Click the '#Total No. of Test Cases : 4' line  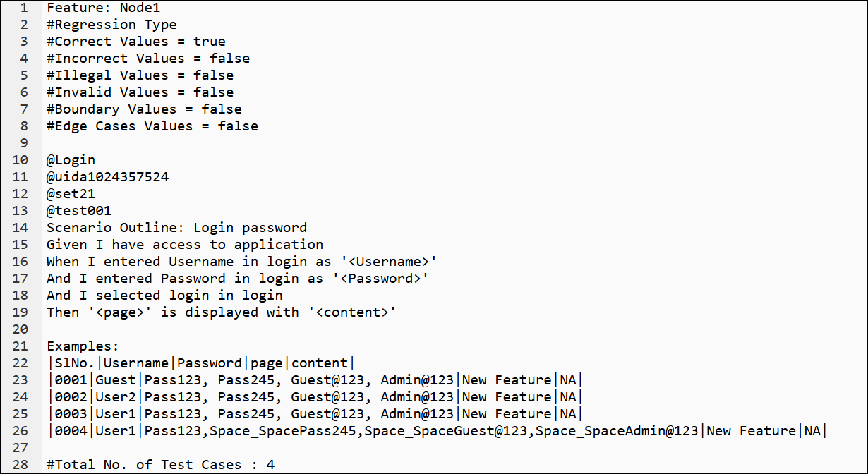point(160,465)
